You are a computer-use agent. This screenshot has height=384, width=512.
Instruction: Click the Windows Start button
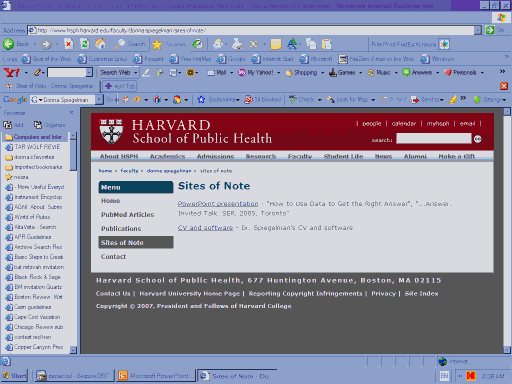click(14, 376)
